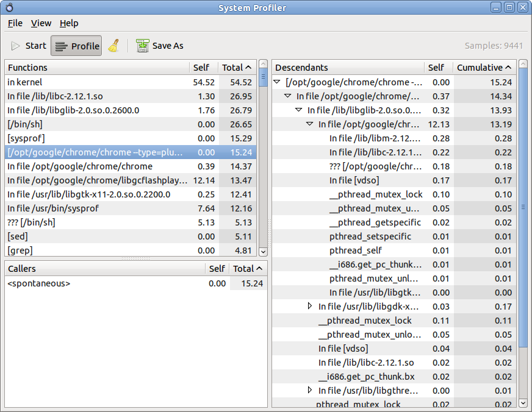The width and height of the screenshot is (532, 412).
Task: Click the System Profiler titlebar icon
Action: (9, 7)
